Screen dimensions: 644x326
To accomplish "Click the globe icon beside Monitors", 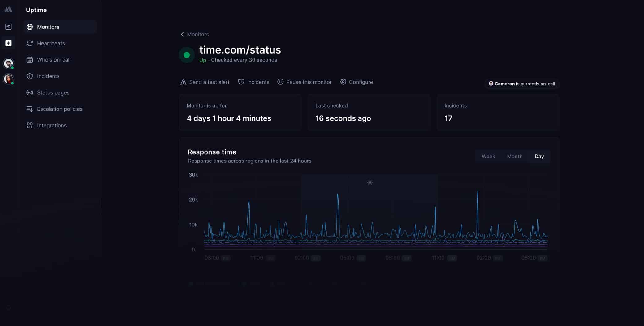I will (x=30, y=27).
